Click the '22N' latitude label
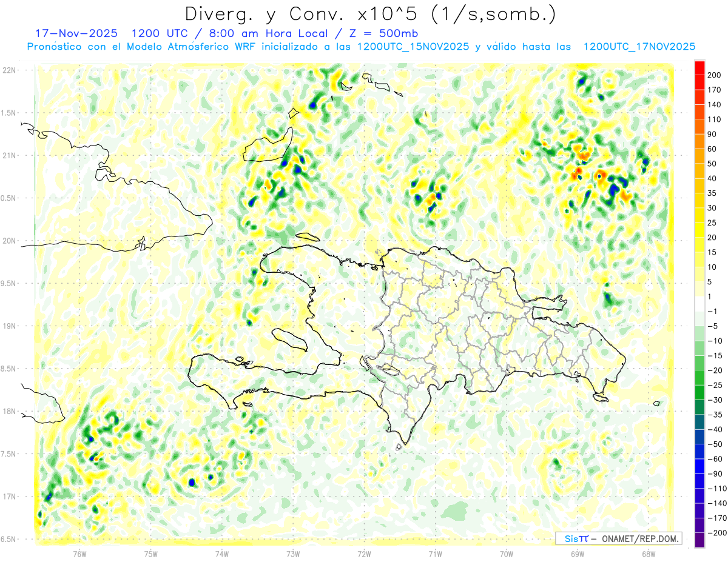The image size is (728, 562). pos(8,70)
